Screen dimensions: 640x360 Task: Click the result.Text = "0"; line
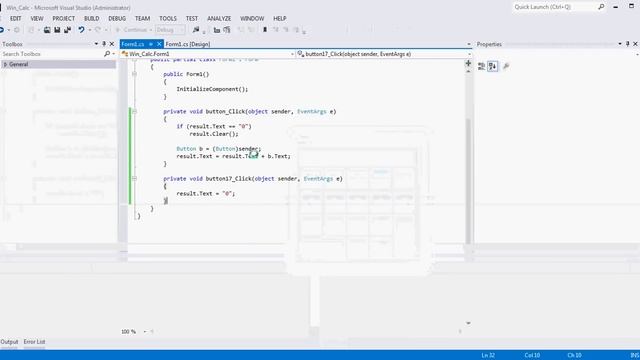[x=206, y=193]
